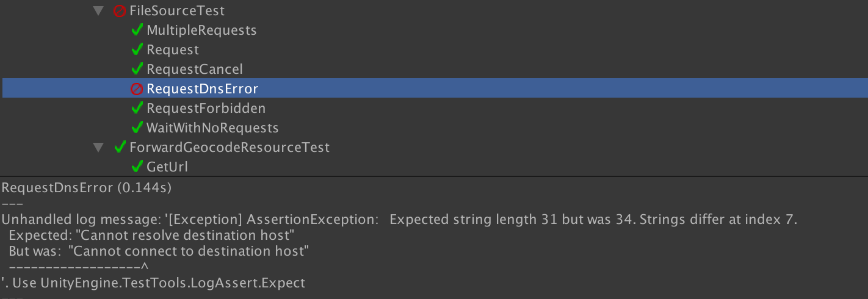Click the green checkmark beside RequestForbidden

pos(137,108)
